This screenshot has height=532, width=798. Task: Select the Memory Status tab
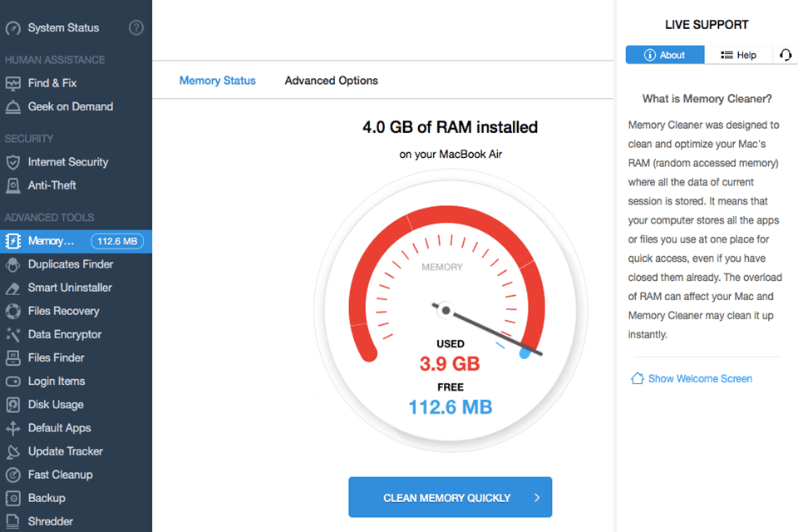(217, 80)
